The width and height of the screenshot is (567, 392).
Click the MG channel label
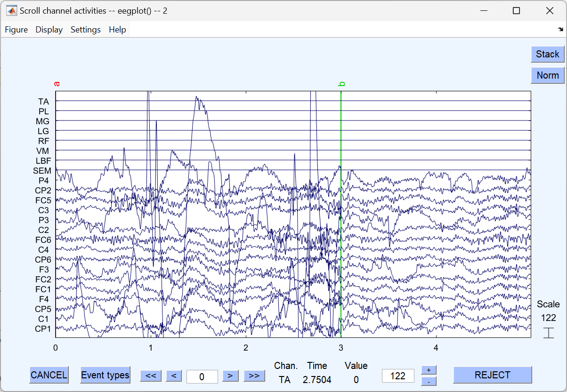43,121
